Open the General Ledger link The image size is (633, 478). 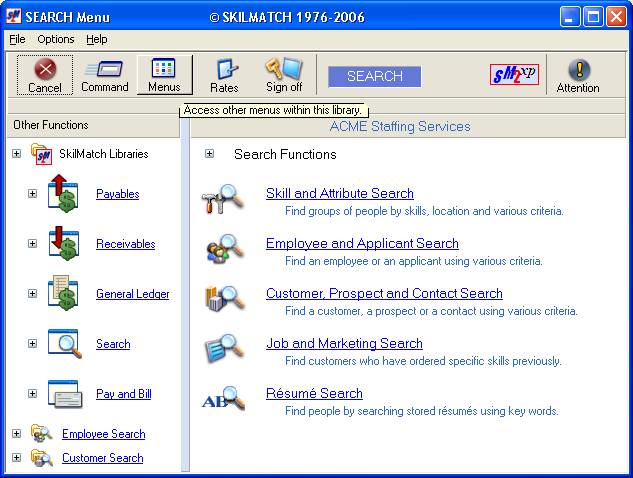133,294
